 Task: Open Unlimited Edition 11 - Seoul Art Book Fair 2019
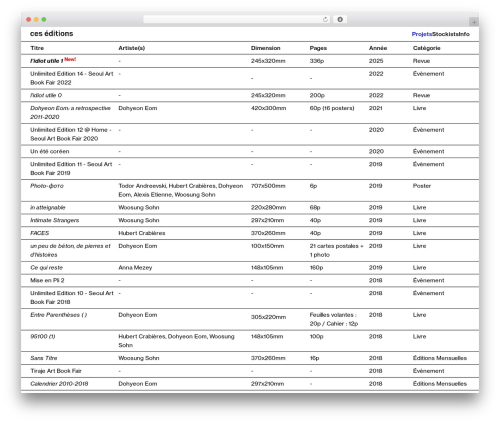coord(71,168)
